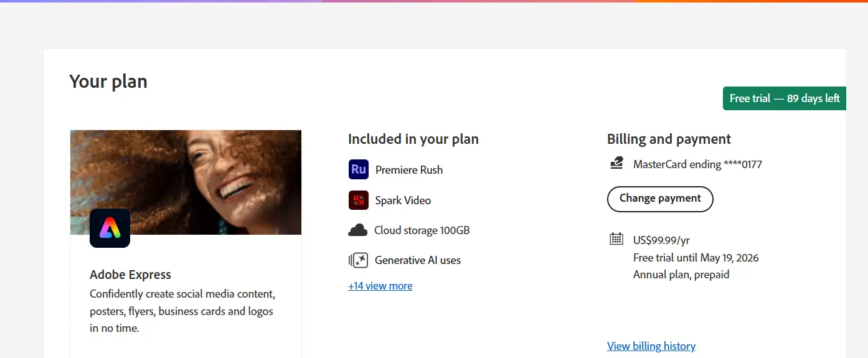This screenshot has width=868, height=358.
Task: Select the Spark Video label
Action: point(403,200)
